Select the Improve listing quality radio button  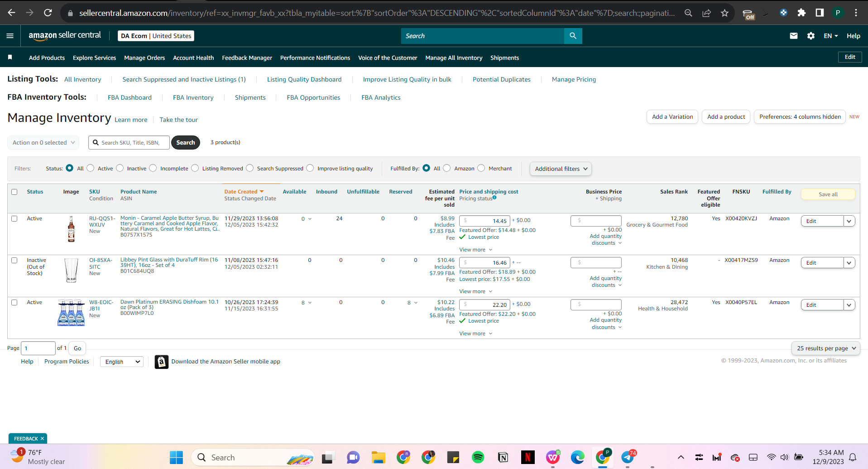click(x=310, y=168)
